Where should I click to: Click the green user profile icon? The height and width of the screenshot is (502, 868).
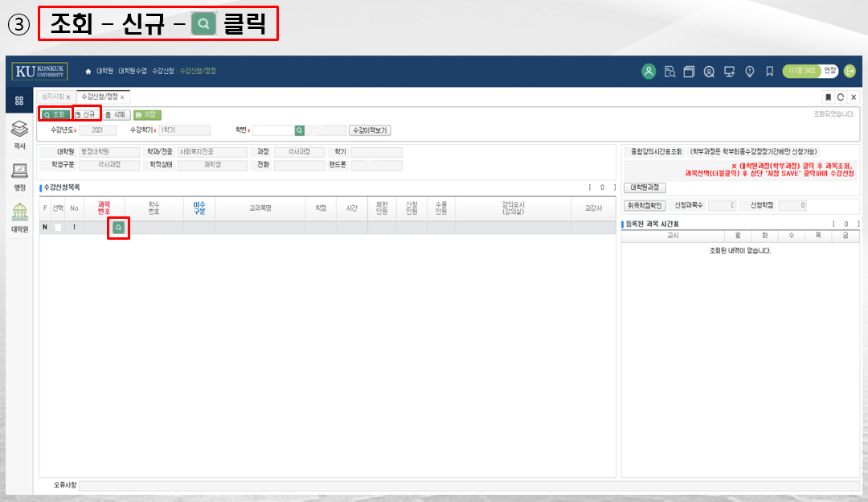[x=649, y=71]
